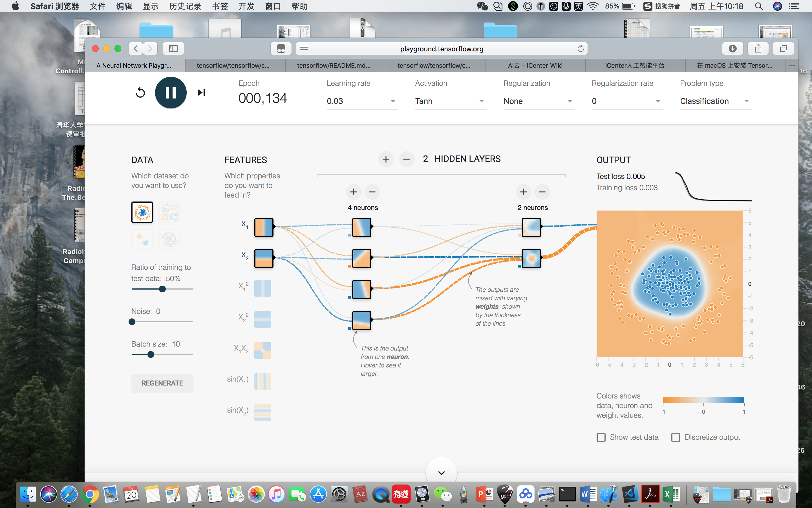Open the Learning rate dropdown
Image resolution: width=812 pixels, height=508 pixels.
pos(362,101)
